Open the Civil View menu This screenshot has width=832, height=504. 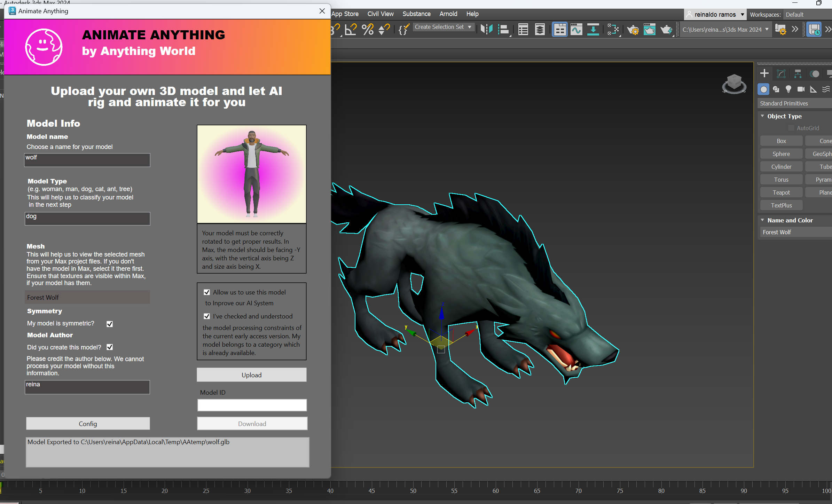(x=380, y=14)
